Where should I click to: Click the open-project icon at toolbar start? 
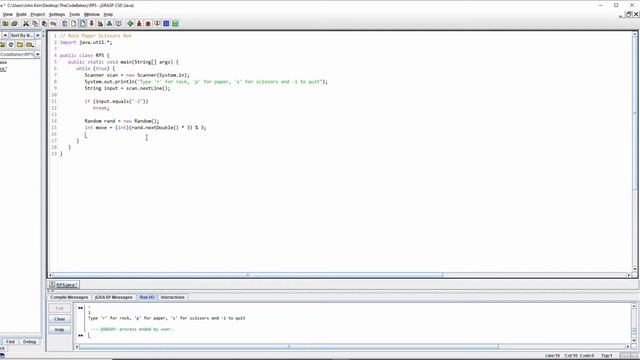click(5, 24)
